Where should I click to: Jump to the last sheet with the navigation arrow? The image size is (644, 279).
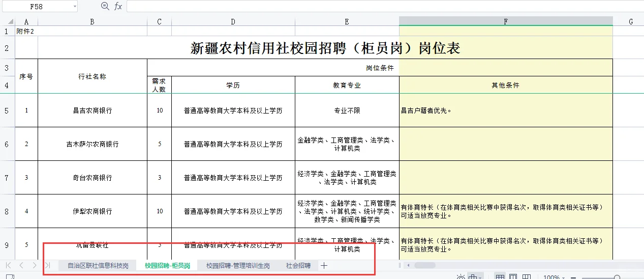pyautogui.click(x=47, y=265)
